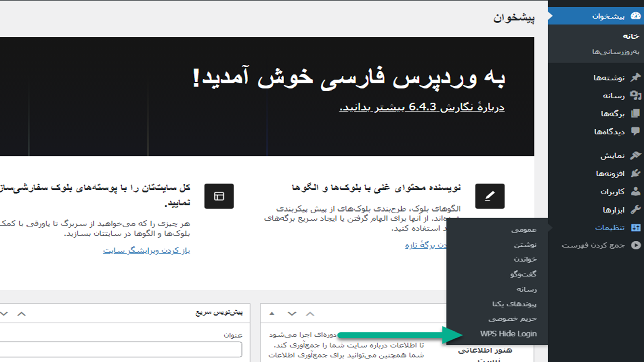644x362 pixels.
Task: Click the page title پیشخوان heading
Action: [x=514, y=18]
